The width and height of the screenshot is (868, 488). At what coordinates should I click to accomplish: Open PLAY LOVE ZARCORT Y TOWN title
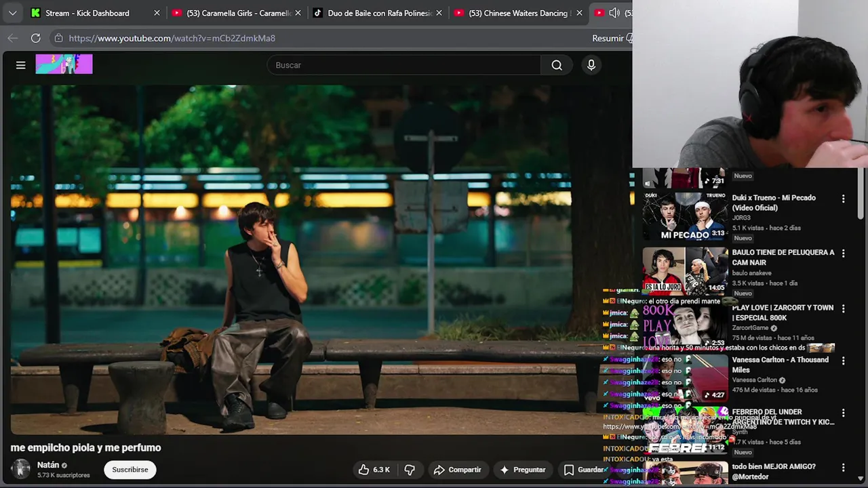point(783,312)
